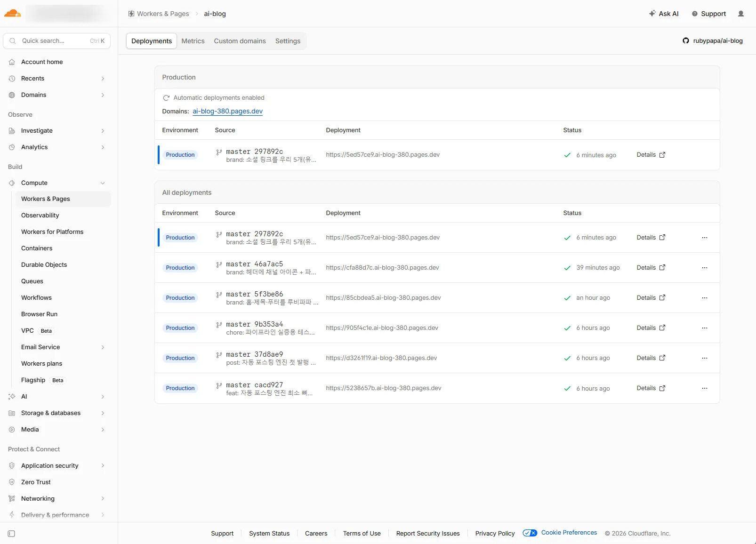Expand the Investigate chevron
Viewport: 756px width, 544px height.
pyautogui.click(x=103, y=131)
